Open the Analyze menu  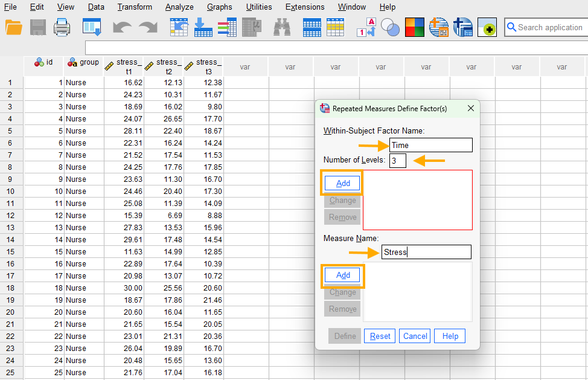[x=179, y=7]
